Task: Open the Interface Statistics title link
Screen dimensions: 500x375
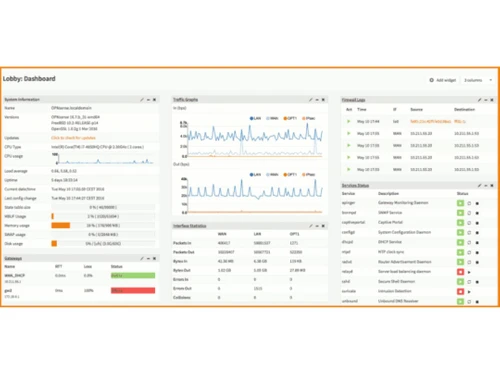Action: click(190, 226)
